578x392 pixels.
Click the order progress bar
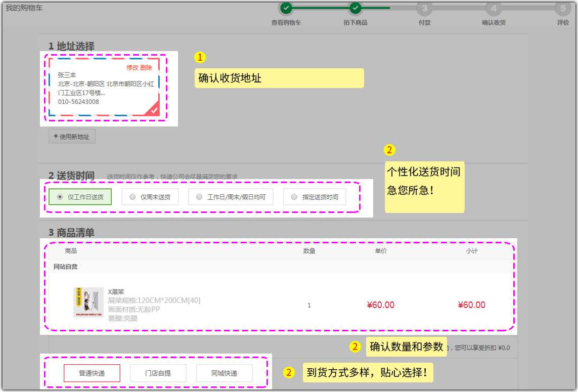[x=389, y=8]
